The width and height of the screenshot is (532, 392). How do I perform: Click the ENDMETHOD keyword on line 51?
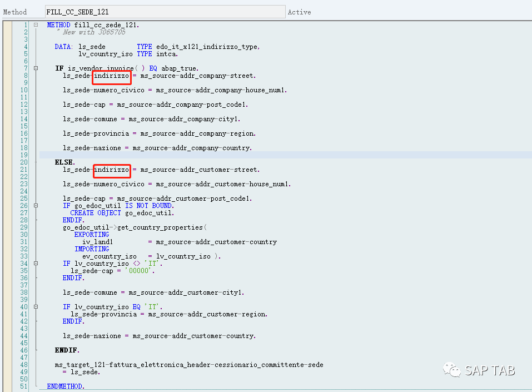(66, 386)
